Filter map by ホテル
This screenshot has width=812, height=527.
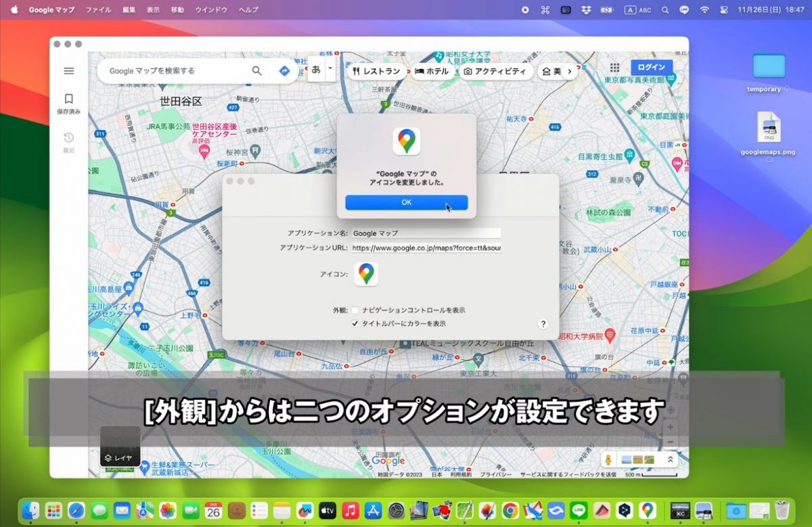(x=432, y=71)
